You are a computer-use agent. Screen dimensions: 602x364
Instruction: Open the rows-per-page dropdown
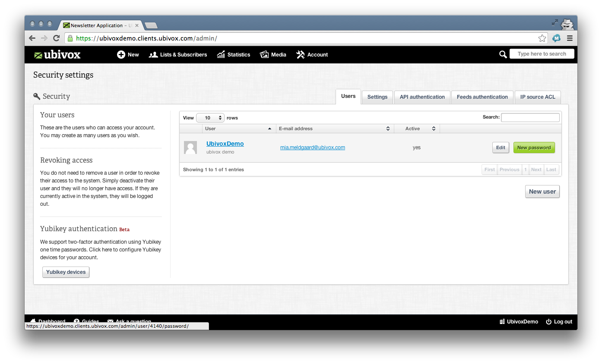click(210, 118)
